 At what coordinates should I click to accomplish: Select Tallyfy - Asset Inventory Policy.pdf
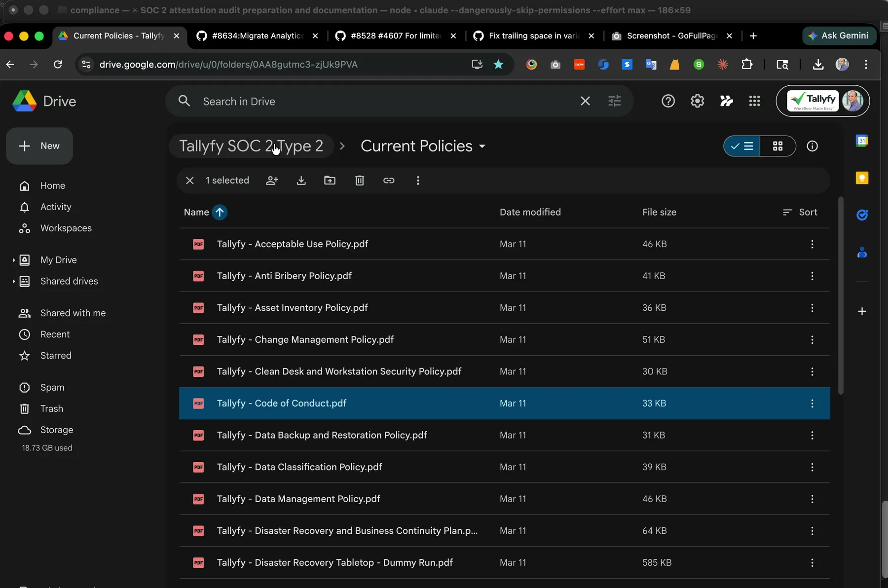pyautogui.click(x=504, y=308)
